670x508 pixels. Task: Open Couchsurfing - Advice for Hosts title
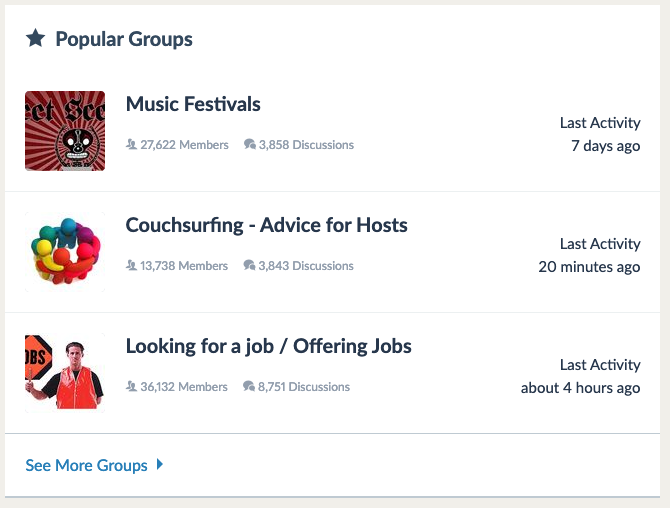pyautogui.click(x=267, y=225)
